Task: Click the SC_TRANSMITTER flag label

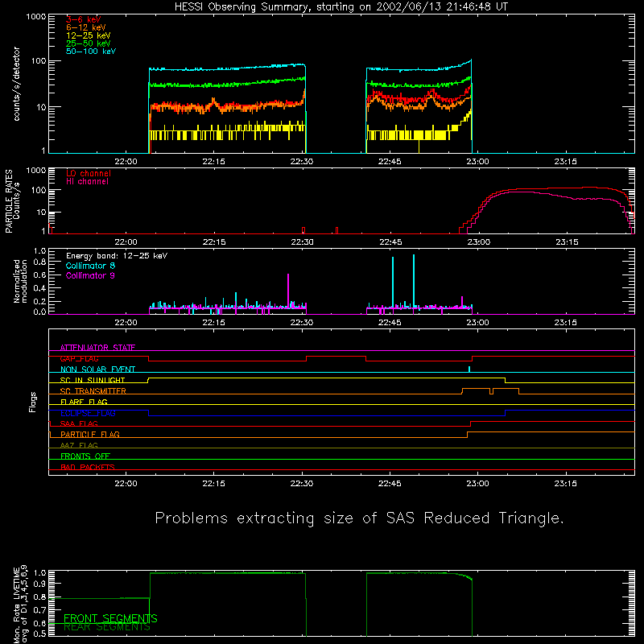Action: click(x=93, y=391)
